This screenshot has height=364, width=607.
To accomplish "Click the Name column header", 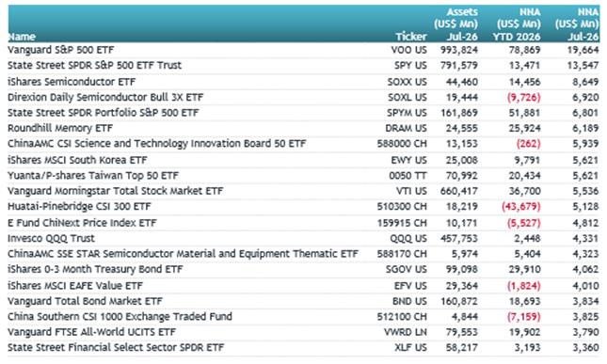I will pos(22,37).
